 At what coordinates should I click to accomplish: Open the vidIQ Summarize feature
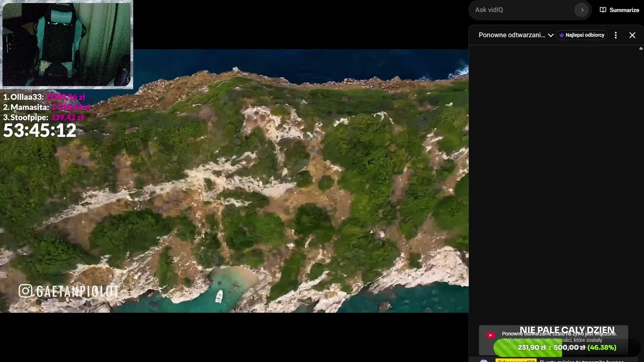[x=619, y=10]
